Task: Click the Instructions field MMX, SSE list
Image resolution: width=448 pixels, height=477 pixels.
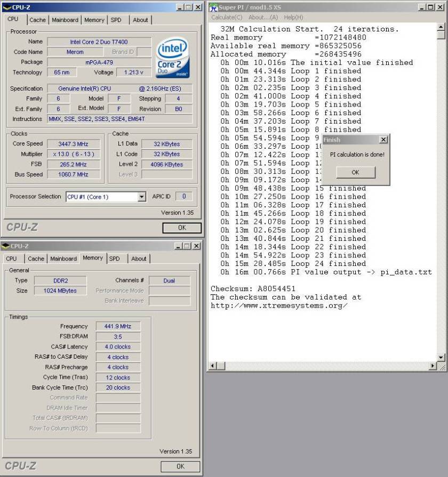Action: (x=120, y=119)
